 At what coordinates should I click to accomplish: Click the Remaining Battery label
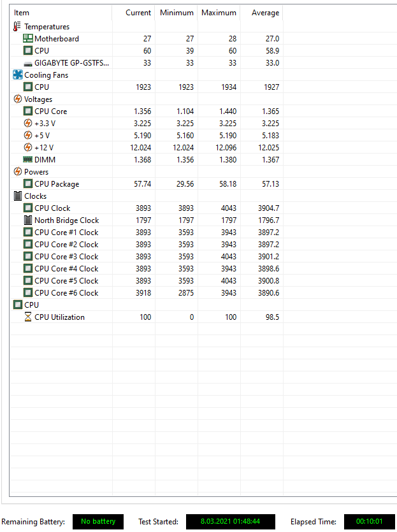pyautogui.click(x=33, y=522)
